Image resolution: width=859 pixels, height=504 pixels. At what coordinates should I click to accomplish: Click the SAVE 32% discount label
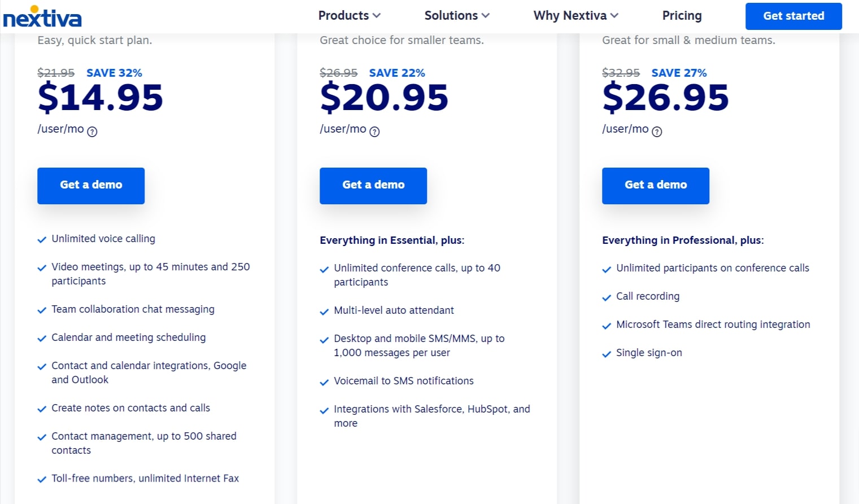pyautogui.click(x=114, y=73)
